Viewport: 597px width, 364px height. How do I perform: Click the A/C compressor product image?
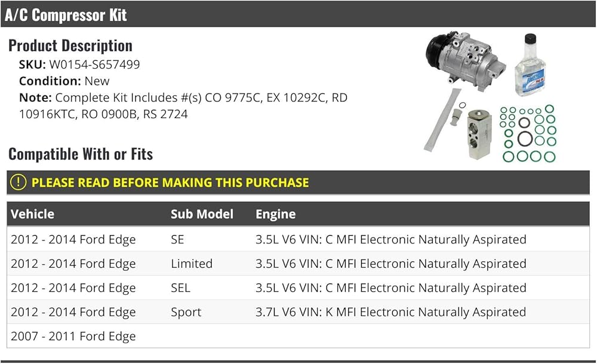pyautogui.click(x=464, y=60)
